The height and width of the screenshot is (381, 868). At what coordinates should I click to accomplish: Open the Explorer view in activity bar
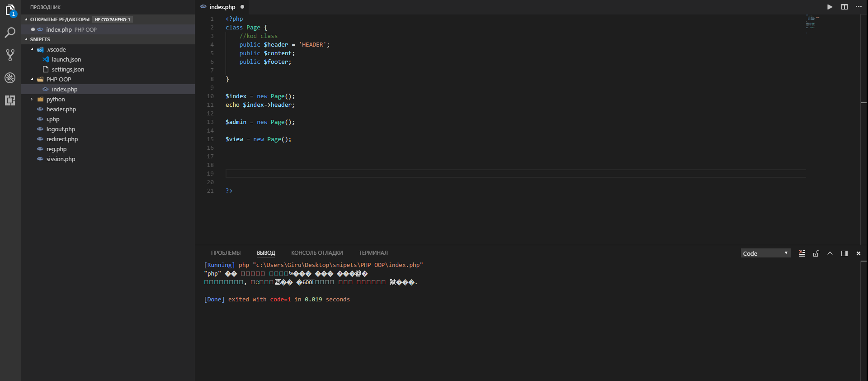(x=10, y=10)
